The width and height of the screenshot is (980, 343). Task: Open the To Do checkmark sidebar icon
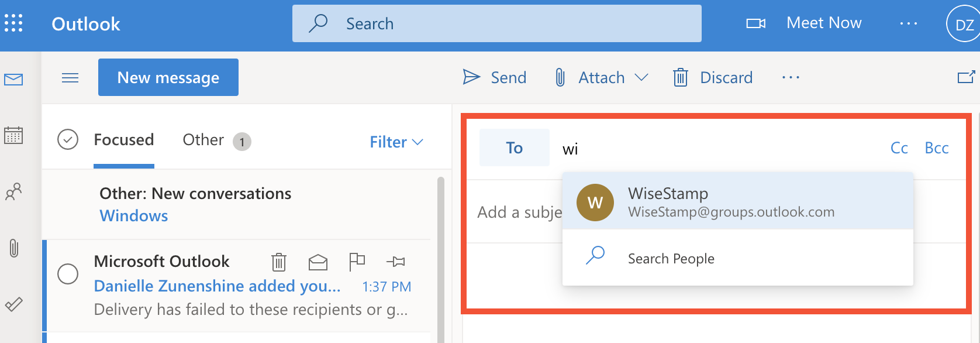click(13, 304)
